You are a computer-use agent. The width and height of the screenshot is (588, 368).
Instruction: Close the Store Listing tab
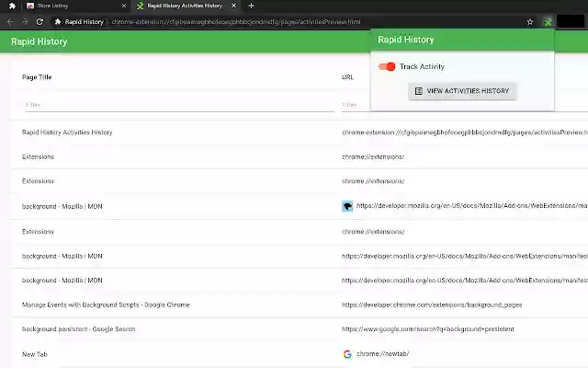(124, 6)
